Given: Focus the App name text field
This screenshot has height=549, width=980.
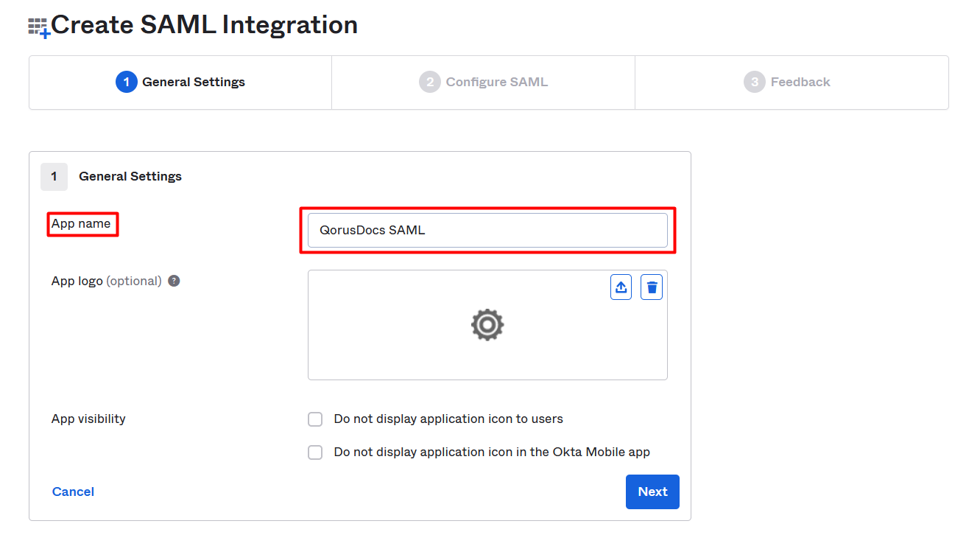Looking at the screenshot, I should [x=487, y=230].
